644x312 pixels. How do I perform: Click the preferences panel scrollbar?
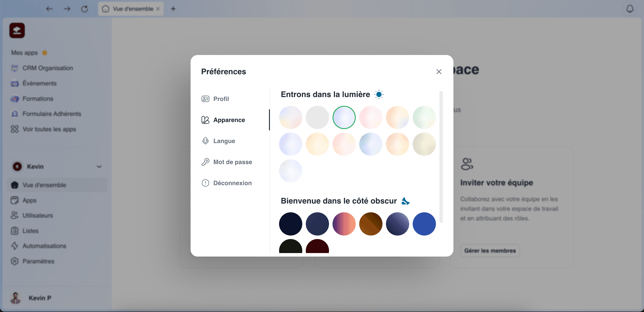pos(441,157)
